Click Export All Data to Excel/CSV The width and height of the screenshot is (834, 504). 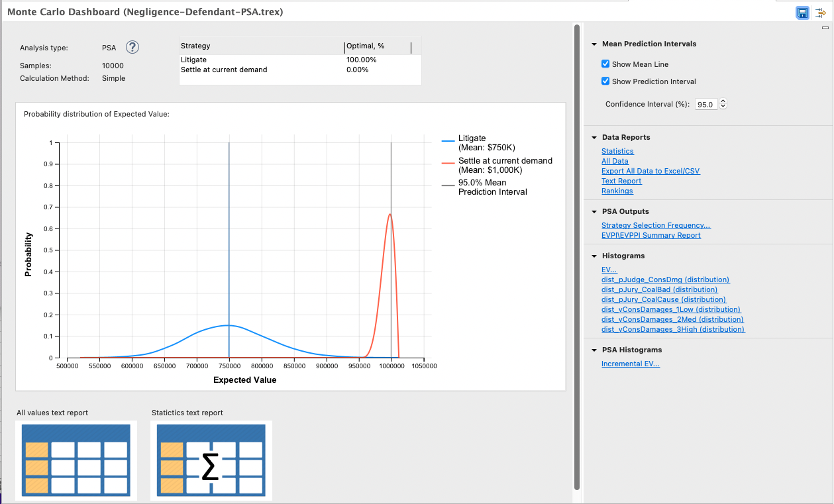click(651, 171)
